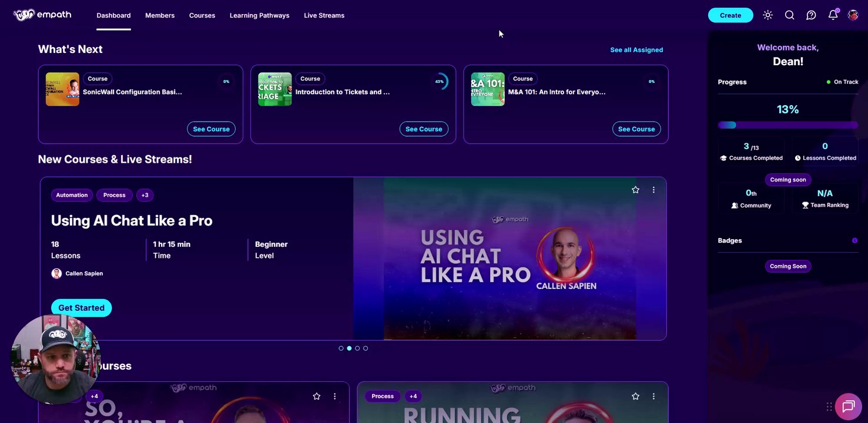Click the Automation tag

[x=72, y=195]
